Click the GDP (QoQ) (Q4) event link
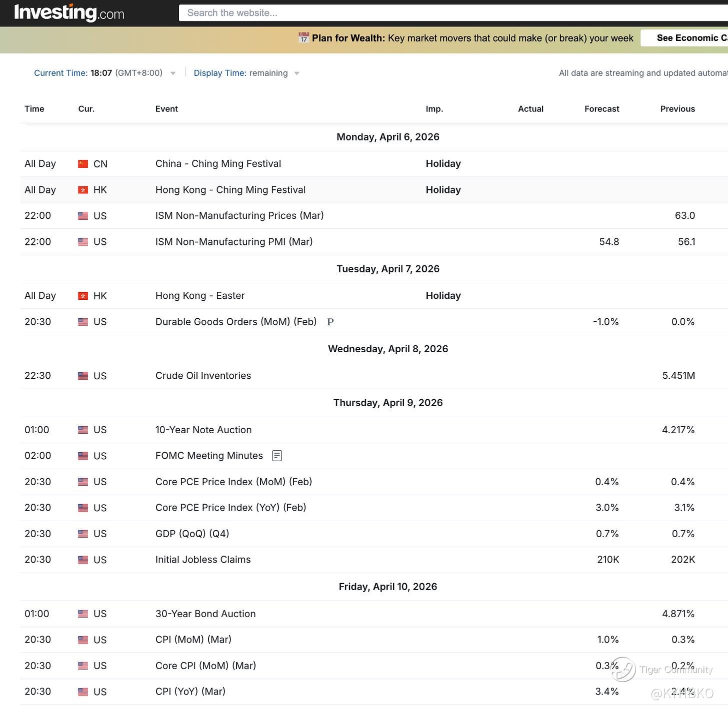 coord(192,534)
